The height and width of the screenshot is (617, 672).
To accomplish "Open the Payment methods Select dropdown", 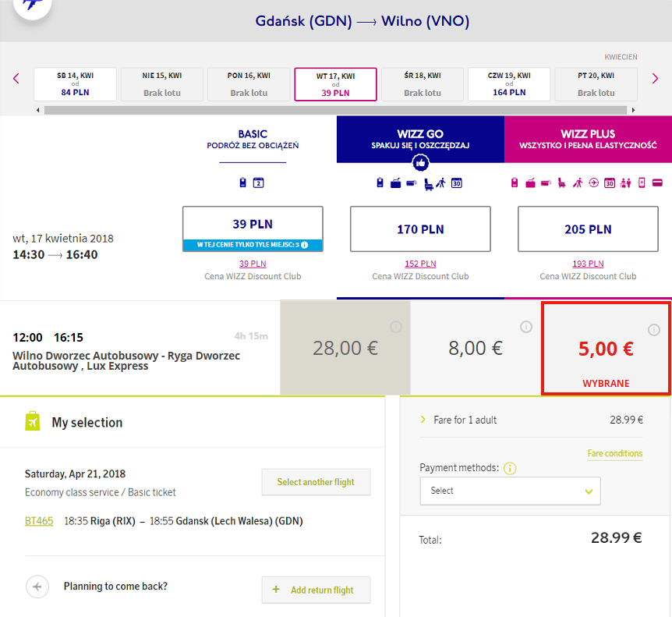I will 510,491.
